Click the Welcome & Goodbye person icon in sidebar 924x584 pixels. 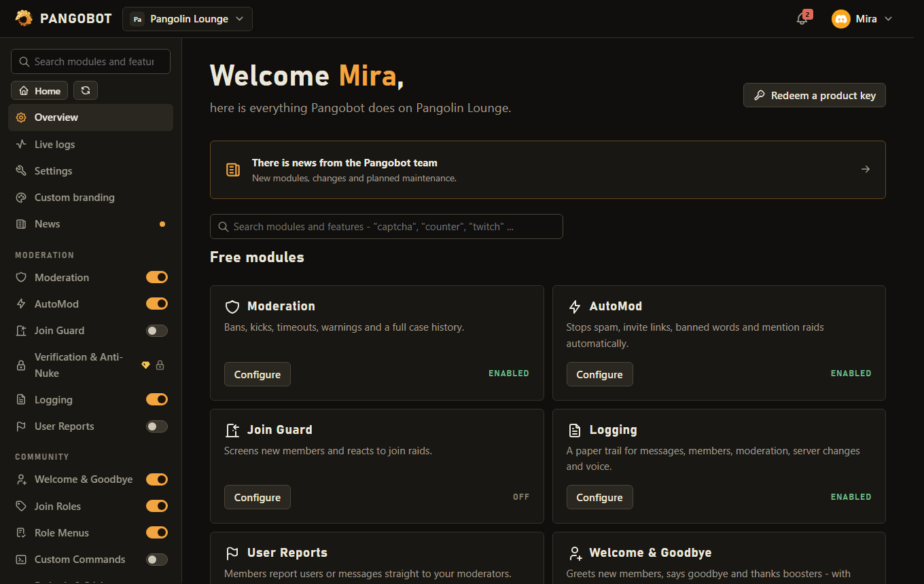21,479
